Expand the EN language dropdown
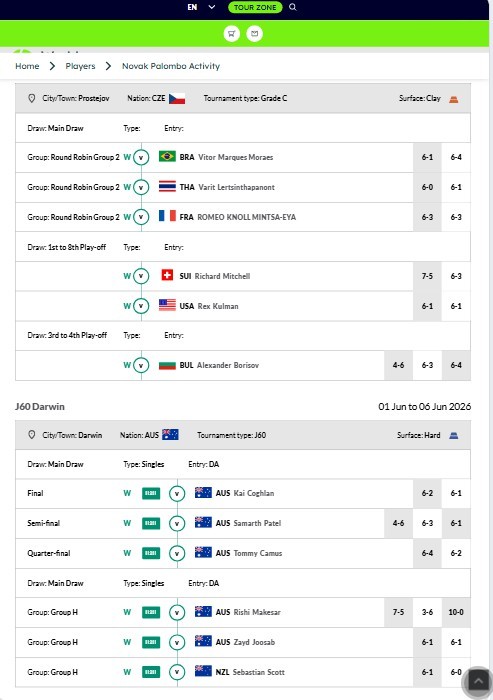 coord(201,7)
